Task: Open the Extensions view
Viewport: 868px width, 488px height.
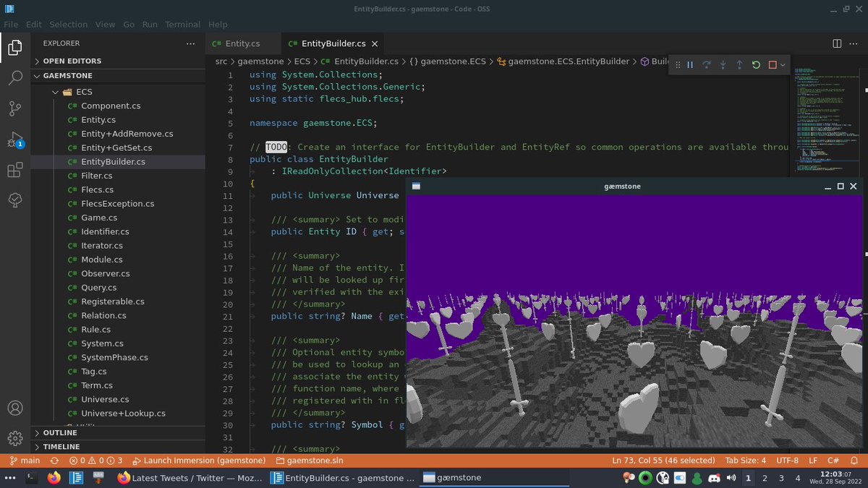Action: 15,170
